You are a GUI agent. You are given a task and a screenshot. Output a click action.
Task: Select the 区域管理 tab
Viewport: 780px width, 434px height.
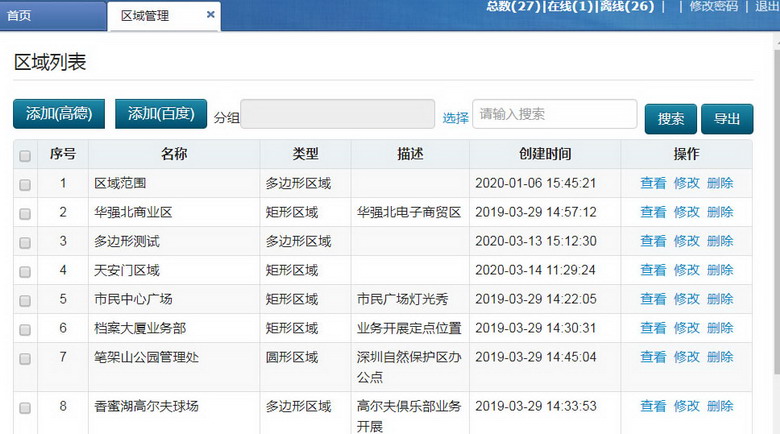pos(146,16)
